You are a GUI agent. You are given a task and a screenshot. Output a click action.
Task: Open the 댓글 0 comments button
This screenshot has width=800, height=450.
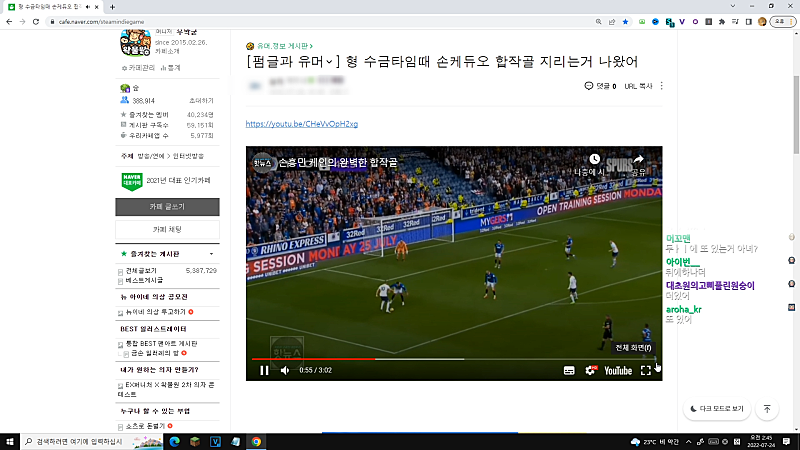click(601, 86)
